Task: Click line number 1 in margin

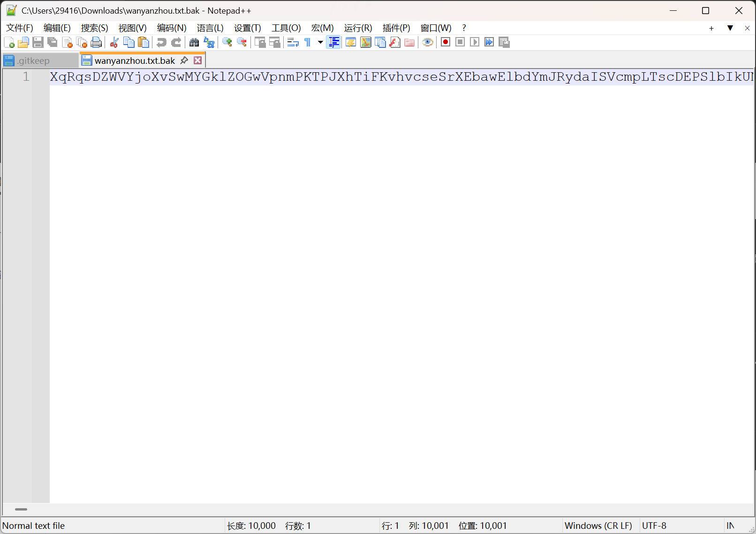Action: pyautogui.click(x=26, y=76)
